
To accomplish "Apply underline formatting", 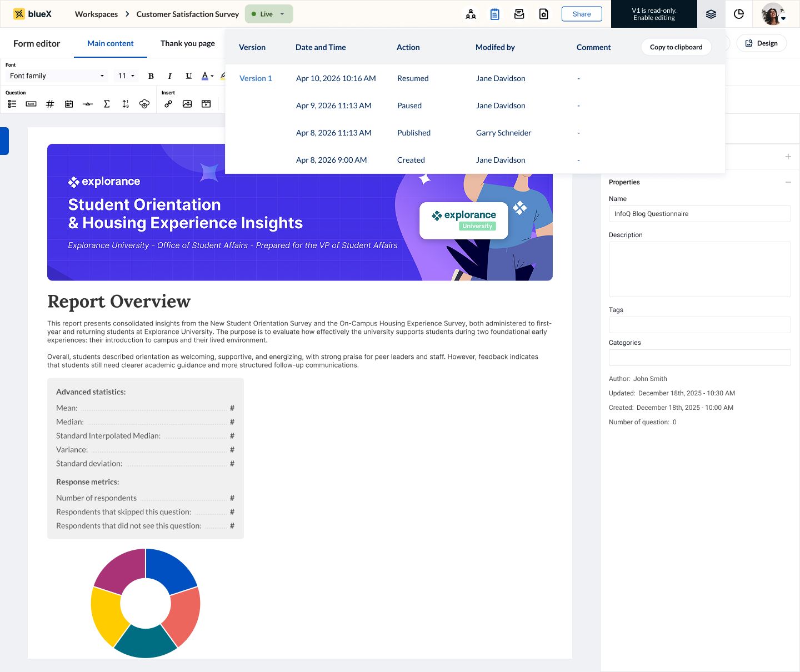I will click(188, 76).
